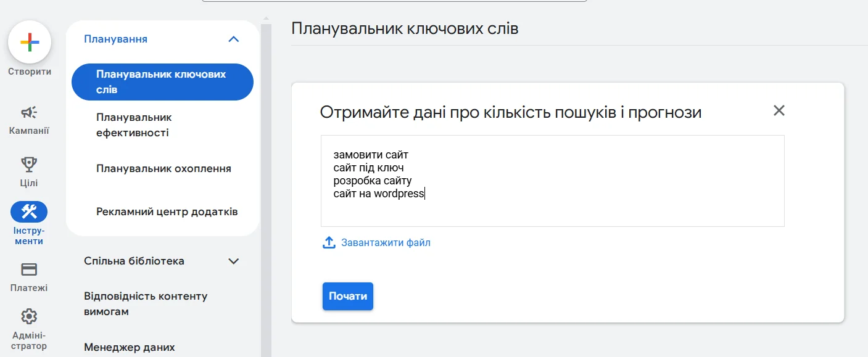
Task: Close the forecast dialog with the X
Action: (x=779, y=110)
